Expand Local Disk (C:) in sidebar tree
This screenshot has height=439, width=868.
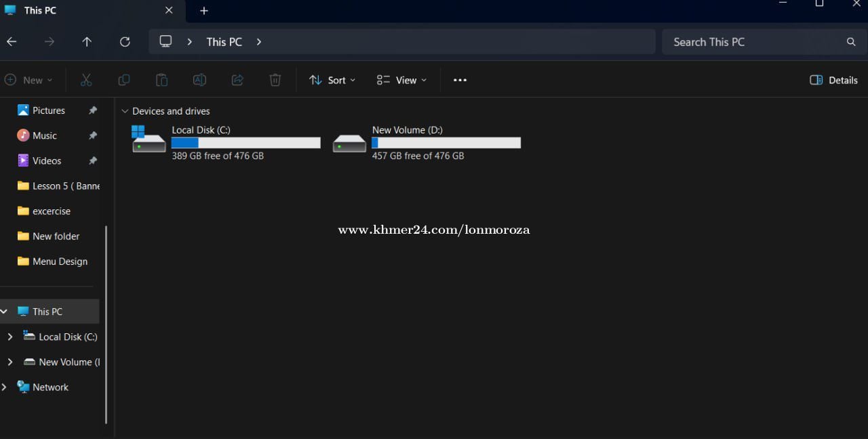pos(9,337)
